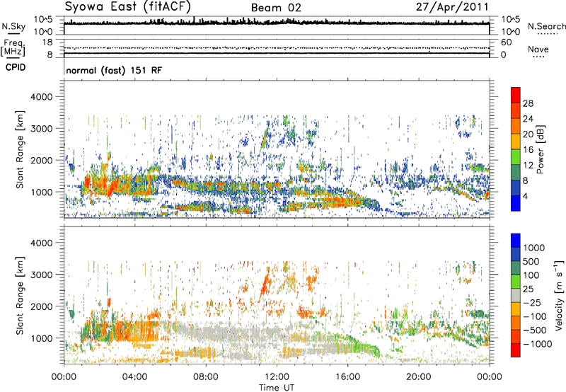Screen dimensions: 566x392
Task: Select the "N.Sky" legend label
Action: [x=13, y=26]
